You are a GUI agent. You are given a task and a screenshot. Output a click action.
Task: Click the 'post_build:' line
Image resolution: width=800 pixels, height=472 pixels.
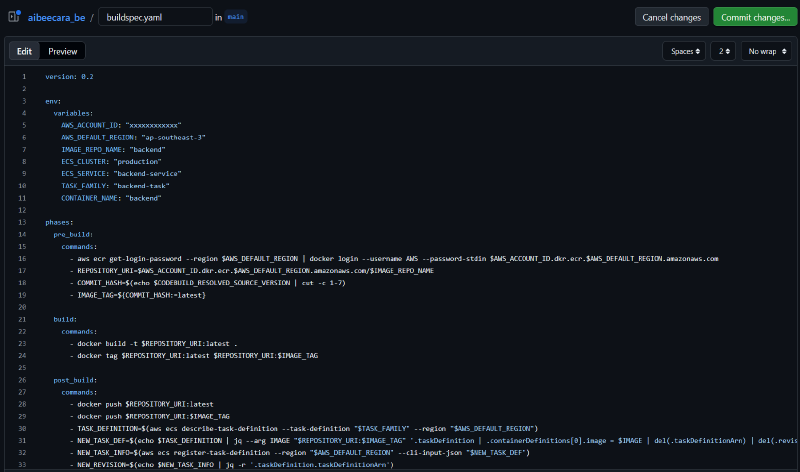click(x=75, y=380)
